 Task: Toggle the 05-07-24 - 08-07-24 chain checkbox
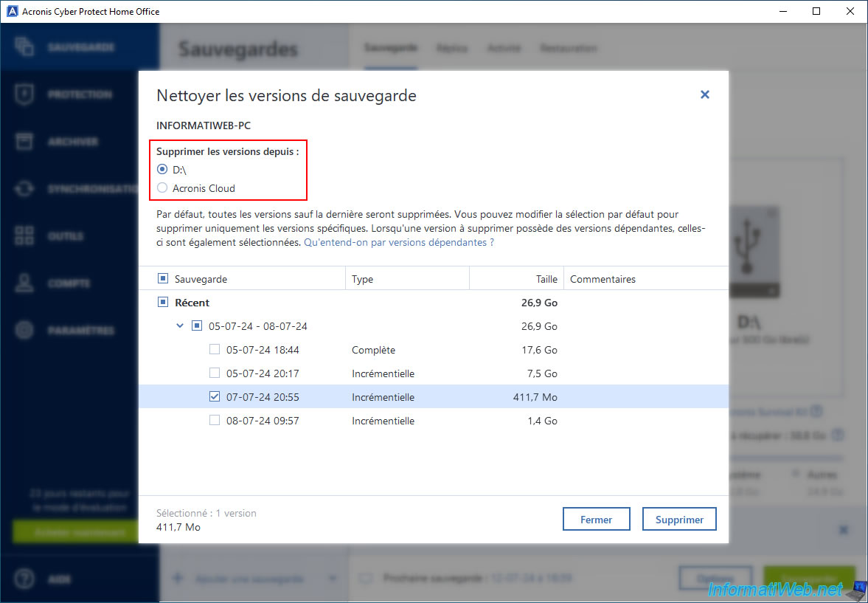197,326
